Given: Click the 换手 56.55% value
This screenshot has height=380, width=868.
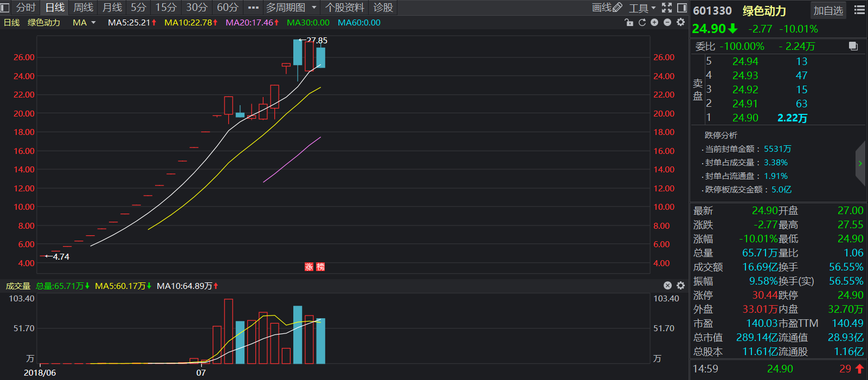Looking at the screenshot, I should pyautogui.click(x=846, y=267).
